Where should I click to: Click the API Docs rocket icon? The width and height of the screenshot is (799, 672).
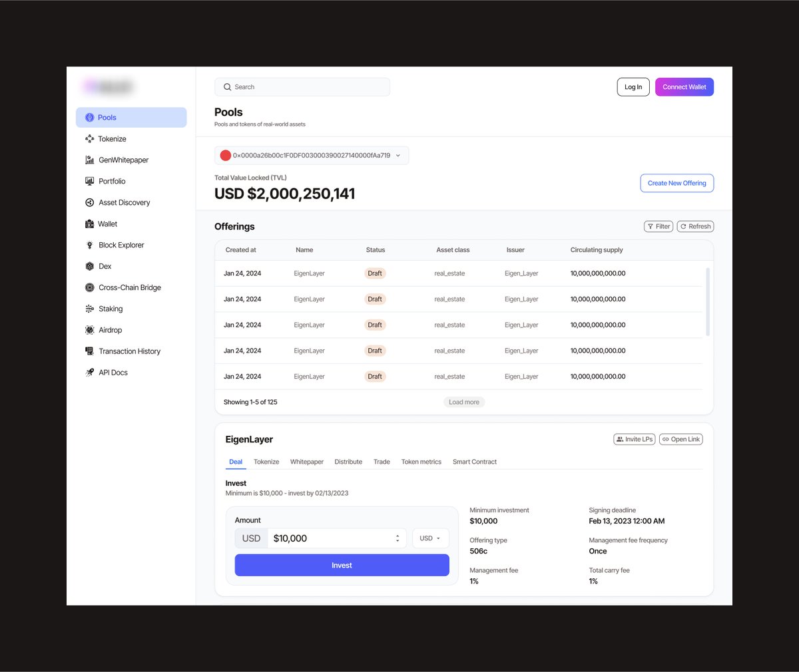pos(89,373)
